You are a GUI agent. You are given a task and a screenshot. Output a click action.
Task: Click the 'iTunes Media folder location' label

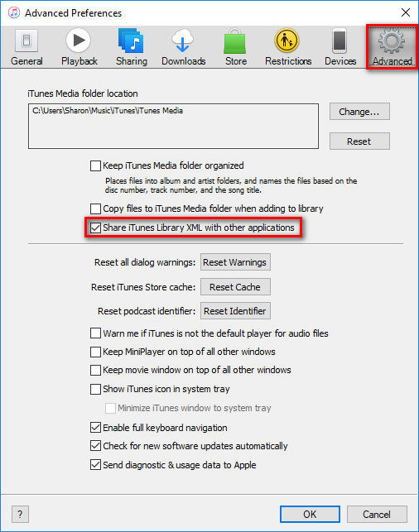coord(83,93)
